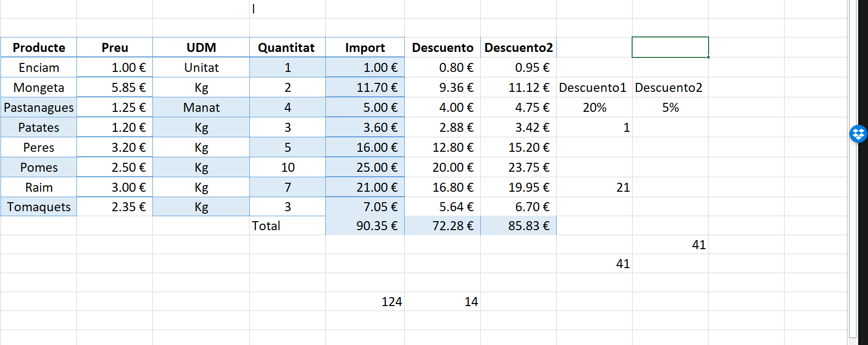This screenshot has height=345, width=868.
Task: Select the Enciam product cell
Action: click(39, 67)
